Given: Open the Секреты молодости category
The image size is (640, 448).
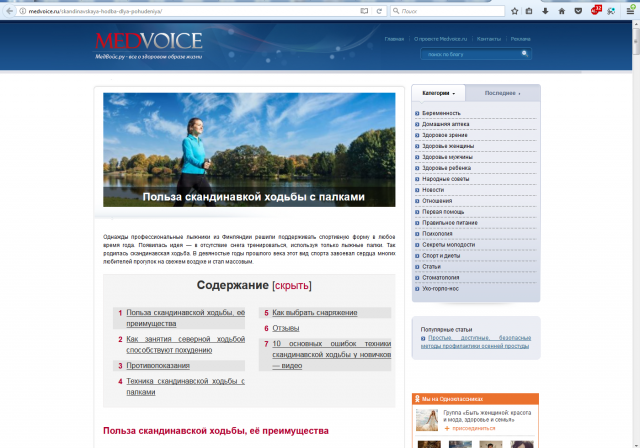Looking at the screenshot, I should coord(448,245).
